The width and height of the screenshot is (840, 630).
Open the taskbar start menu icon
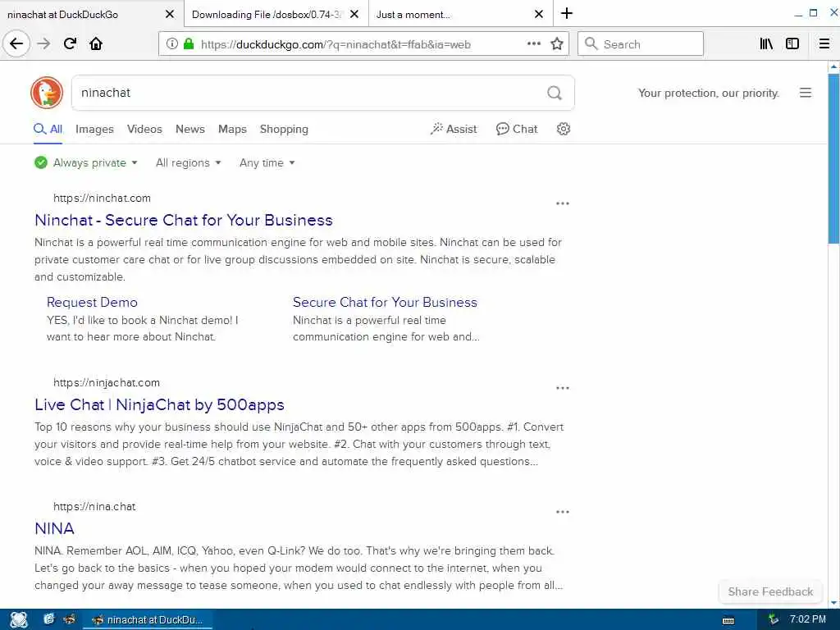point(18,620)
